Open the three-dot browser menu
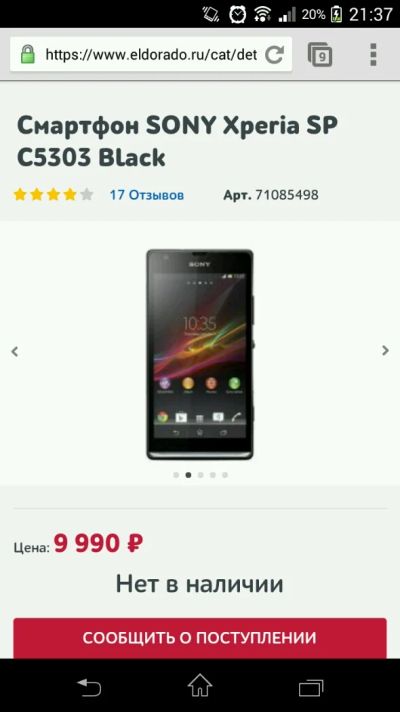Screen dimensions: 400x712 (x=373, y=54)
